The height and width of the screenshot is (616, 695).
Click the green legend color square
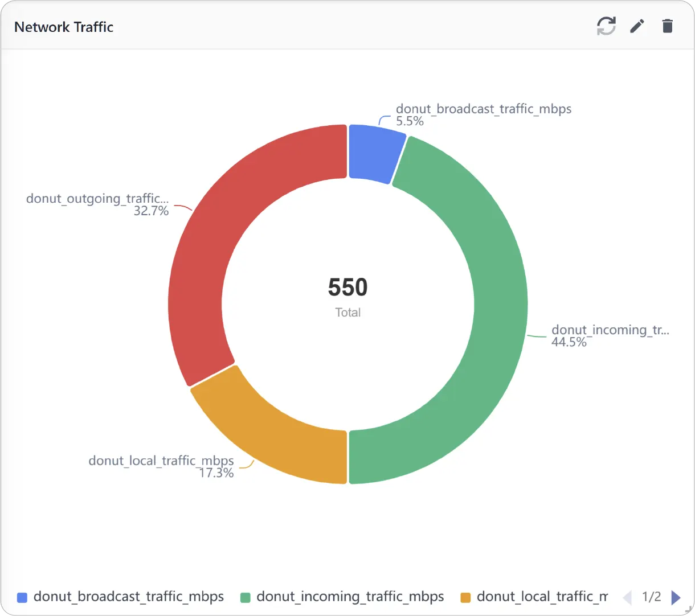click(246, 597)
